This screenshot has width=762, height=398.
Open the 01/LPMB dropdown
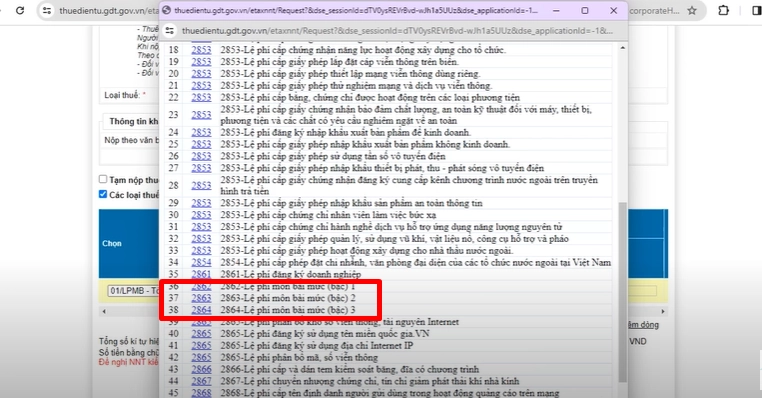pyautogui.click(x=133, y=291)
